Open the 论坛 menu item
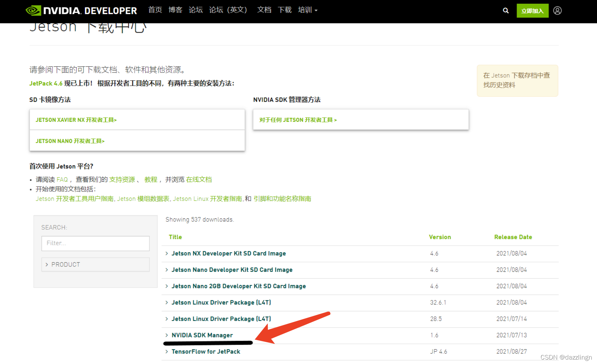The width and height of the screenshot is (597, 364). (196, 10)
